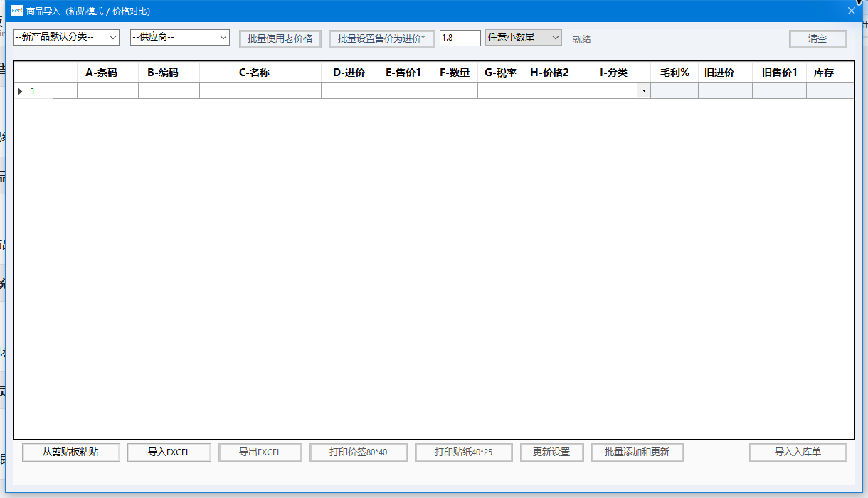Click the G-税率 cell in row 1
The height and width of the screenshot is (498, 868).
tap(499, 91)
